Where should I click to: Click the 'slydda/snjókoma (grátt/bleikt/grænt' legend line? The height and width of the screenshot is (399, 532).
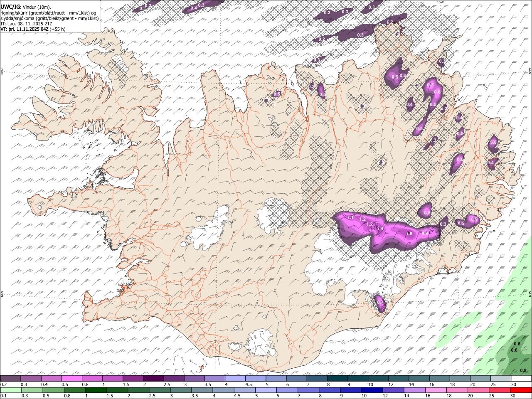pyautogui.click(x=49, y=18)
